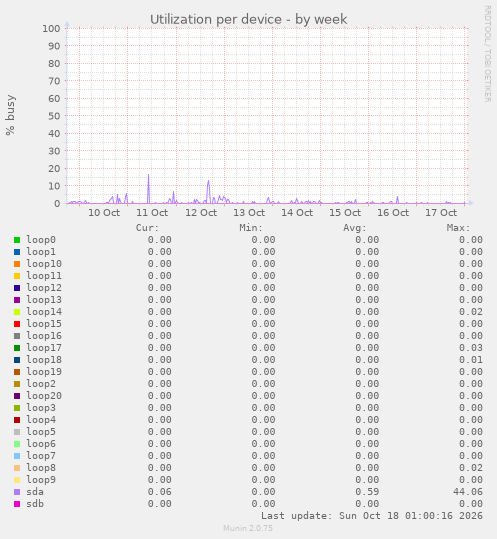The height and width of the screenshot is (539, 497).
Task: Click the sdb magenta legend swatch
Action: (17, 504)
